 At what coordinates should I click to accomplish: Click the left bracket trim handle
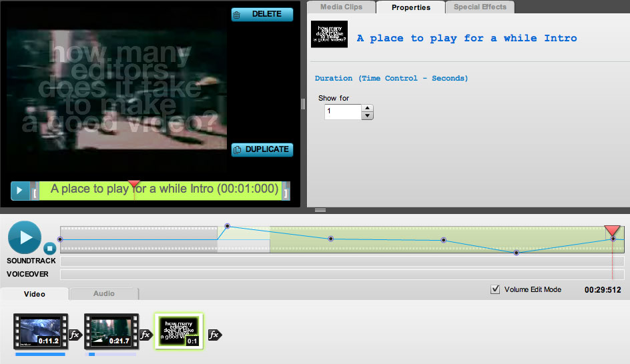click(34, 192)
